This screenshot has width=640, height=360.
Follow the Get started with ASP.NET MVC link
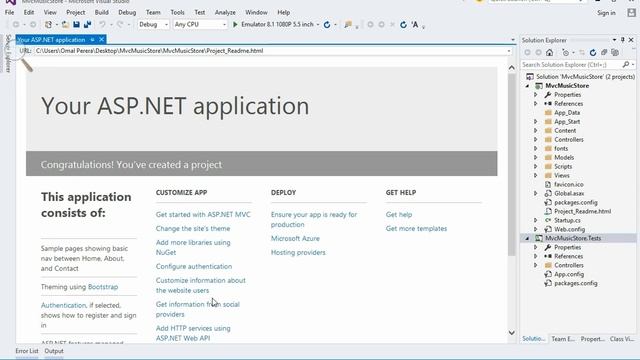(203, 215)
